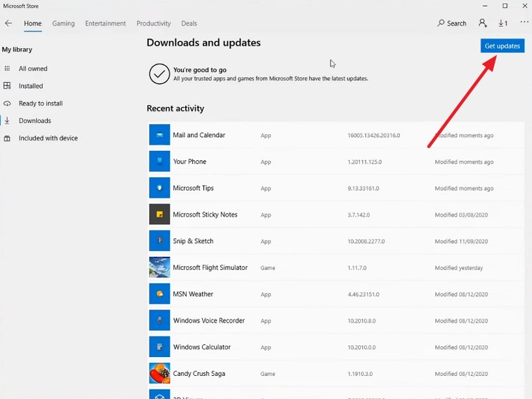Click the Mail and Calendar app icon
The height and width of the screenshot is (399, 532).
point(160,135)
